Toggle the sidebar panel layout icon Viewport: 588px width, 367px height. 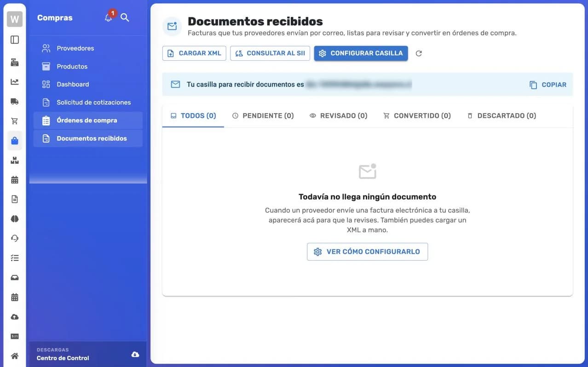pyautogui.click(x=15, y=40)
